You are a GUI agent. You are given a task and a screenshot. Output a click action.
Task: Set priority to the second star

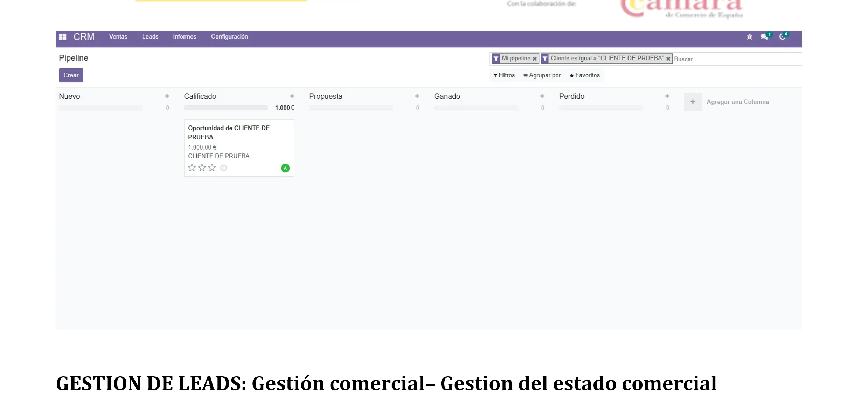[202, 168]
